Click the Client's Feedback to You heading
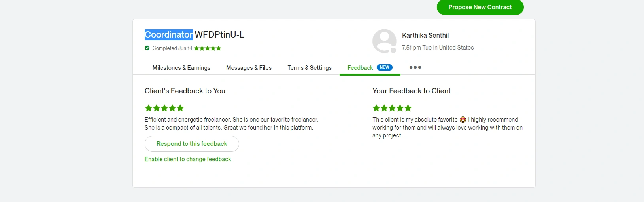Screen dimensions: 644x202 pyautogui.click(x=185, y=91)
